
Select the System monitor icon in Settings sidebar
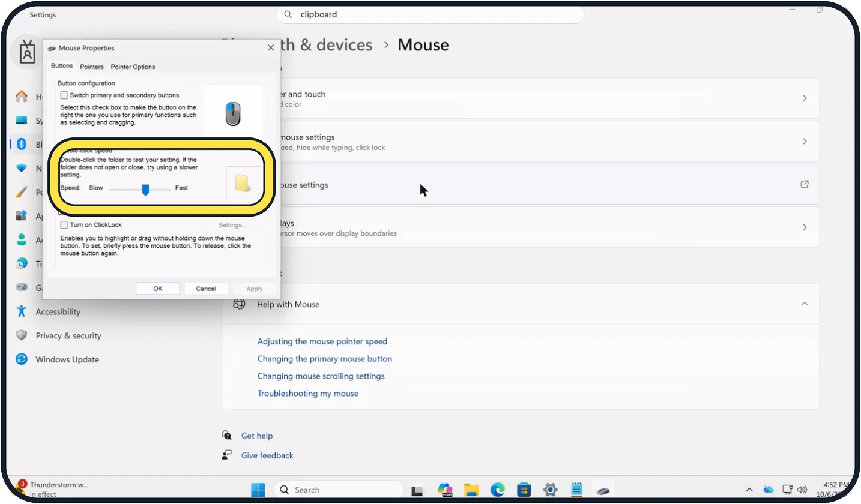click(x=22, y=120)
